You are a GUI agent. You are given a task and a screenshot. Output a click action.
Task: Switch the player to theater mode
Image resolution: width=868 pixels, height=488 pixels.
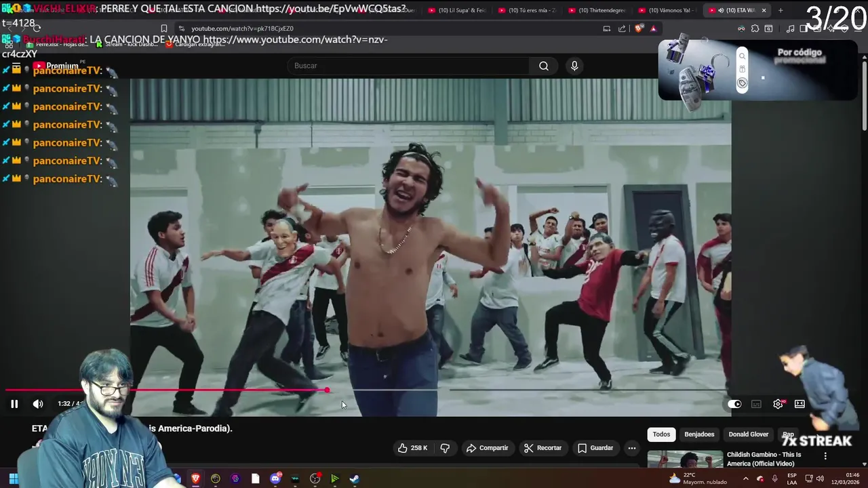pos(800,404)
